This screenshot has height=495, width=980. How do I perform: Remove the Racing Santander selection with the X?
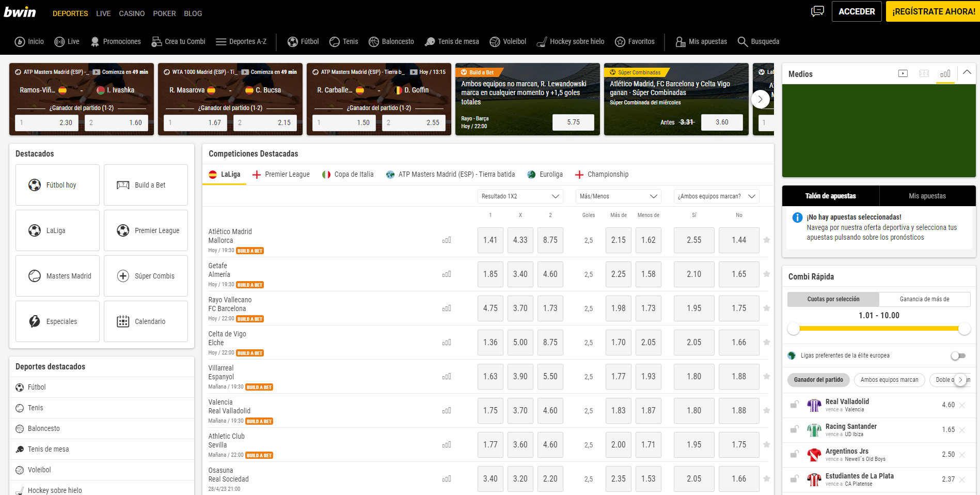click(x=961, y=430)
